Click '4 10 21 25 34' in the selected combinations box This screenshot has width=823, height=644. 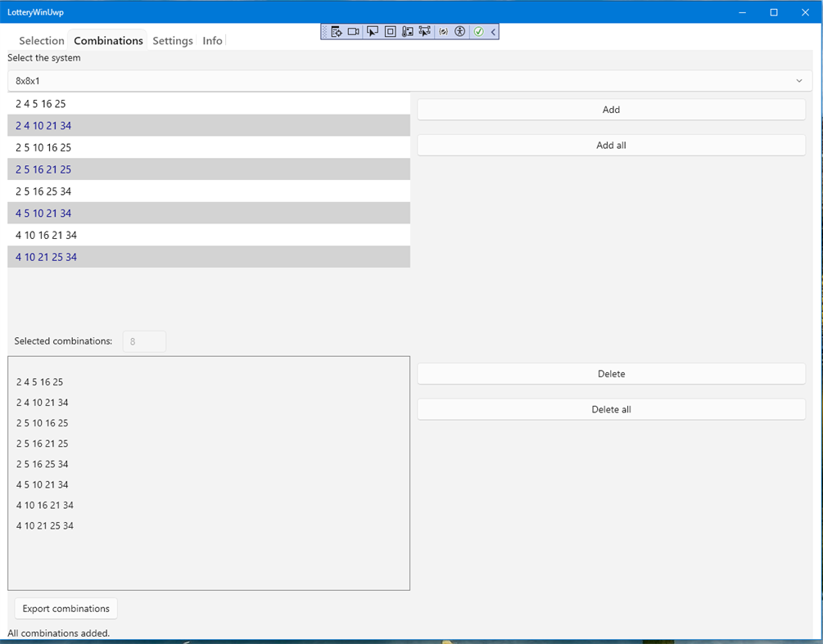pyautogui.click(x=44, y=525)
